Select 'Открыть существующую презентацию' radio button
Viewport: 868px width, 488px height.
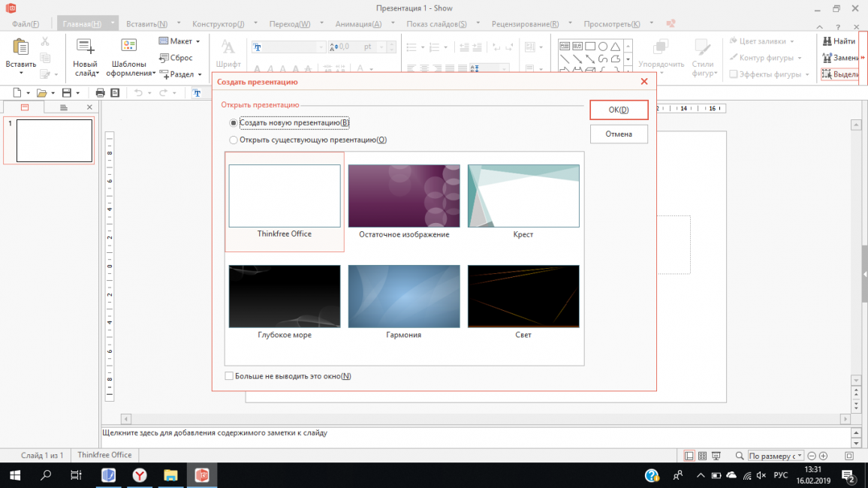(x=234, y=140)
